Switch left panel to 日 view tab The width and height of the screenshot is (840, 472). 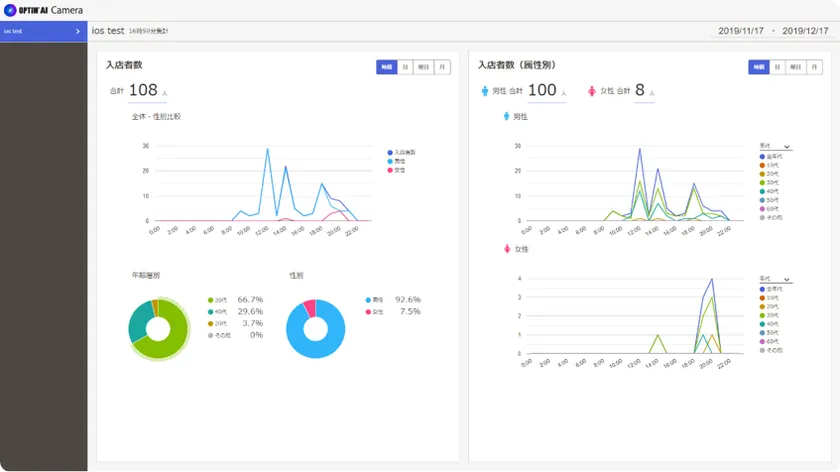click(x=405, y=67)
